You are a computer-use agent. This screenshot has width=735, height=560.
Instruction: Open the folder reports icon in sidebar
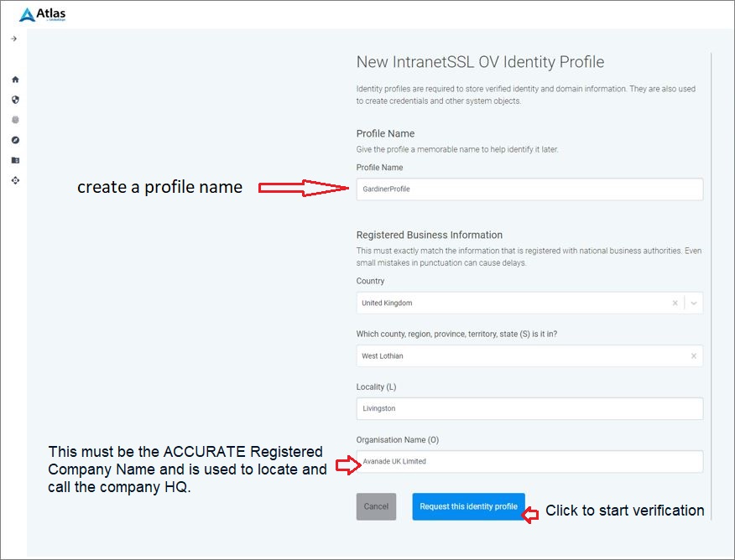pyautogui.click(x=14, y=159)
